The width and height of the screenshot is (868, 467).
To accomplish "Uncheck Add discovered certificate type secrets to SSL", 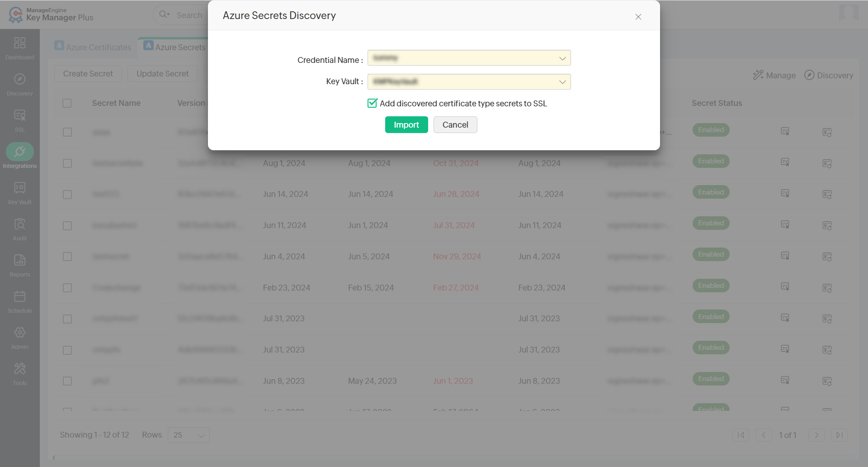I will [372, 103].
